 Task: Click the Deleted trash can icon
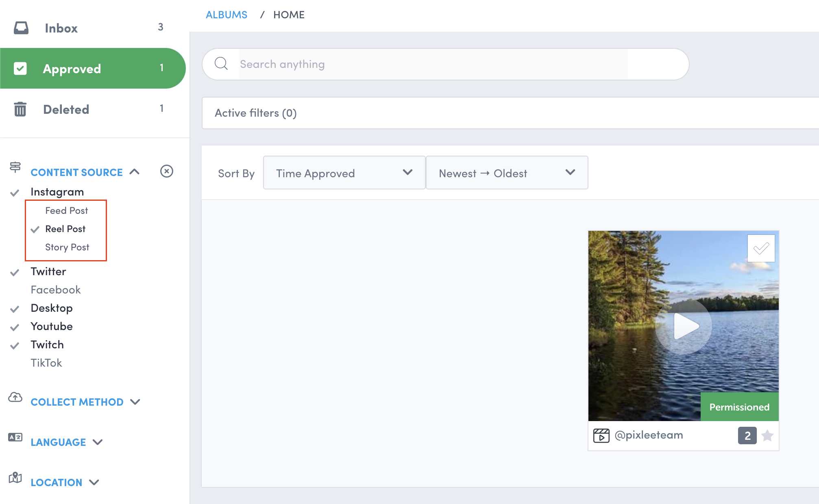20,109
